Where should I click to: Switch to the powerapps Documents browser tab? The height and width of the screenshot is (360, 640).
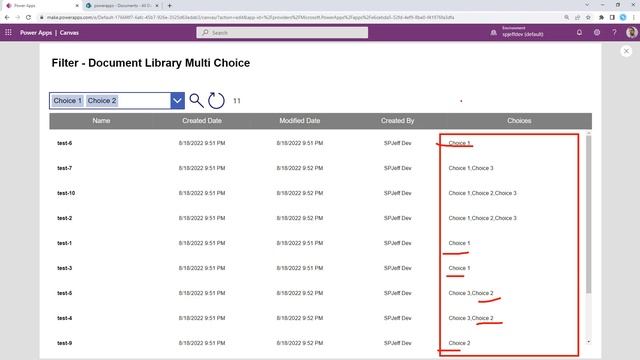(x=122, y=6)
